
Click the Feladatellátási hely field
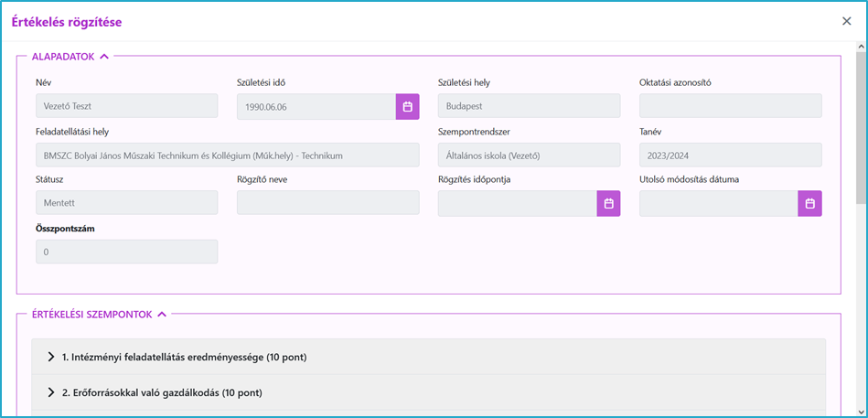pyautogui.click(x=228, y=155)
